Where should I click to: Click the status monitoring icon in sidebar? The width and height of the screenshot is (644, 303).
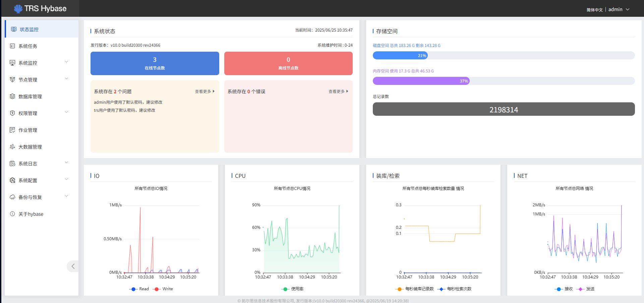pos(14,29)
